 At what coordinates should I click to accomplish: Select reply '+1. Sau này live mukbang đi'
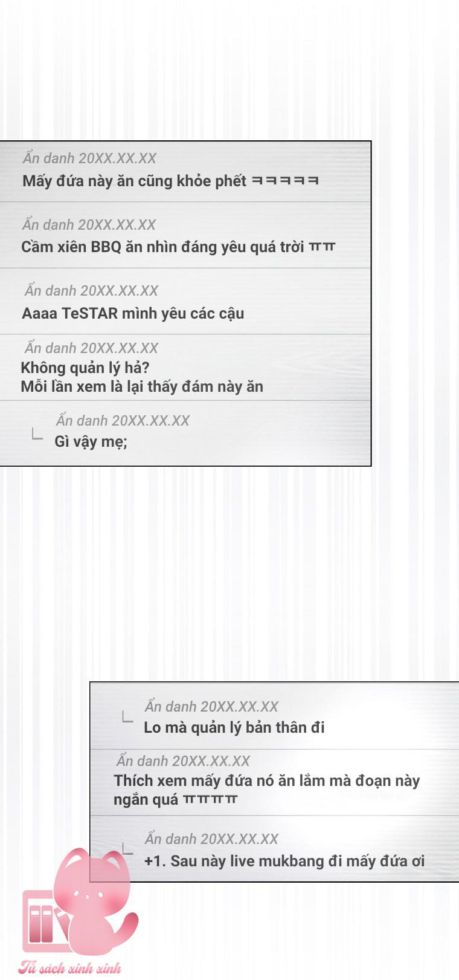(x=284, y=861)
